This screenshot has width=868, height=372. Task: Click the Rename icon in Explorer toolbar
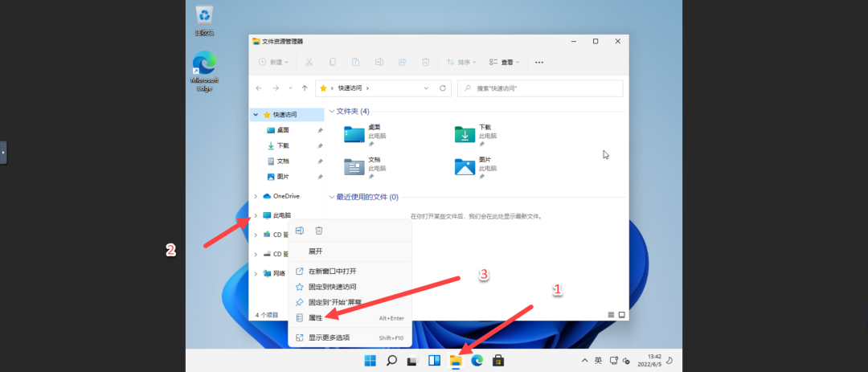(x=379, y=62)
